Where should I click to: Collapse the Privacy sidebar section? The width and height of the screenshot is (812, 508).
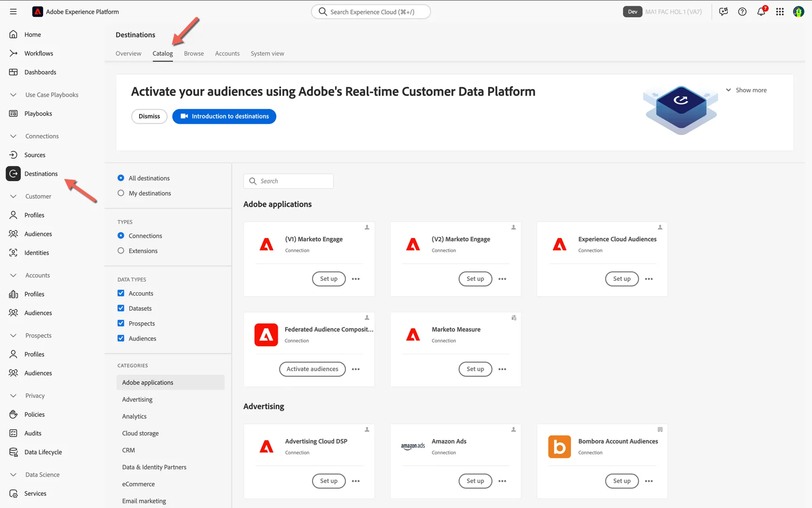(x=13, y=396)
